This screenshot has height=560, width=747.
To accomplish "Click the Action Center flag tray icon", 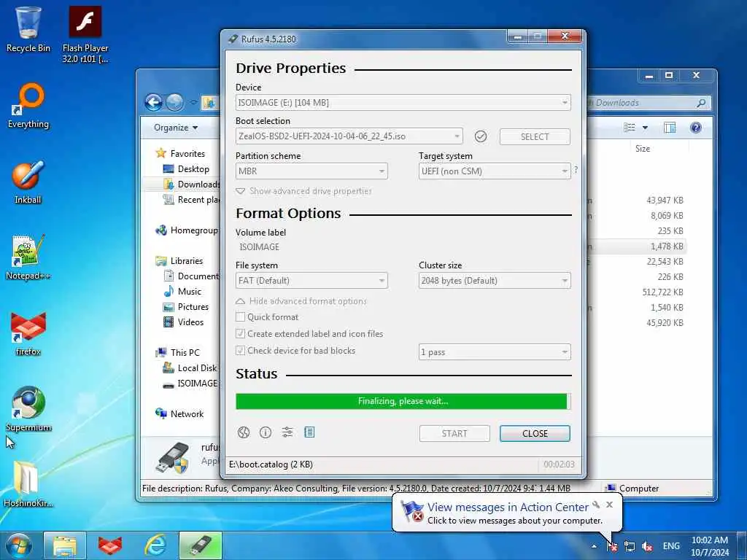I will 612,546.
